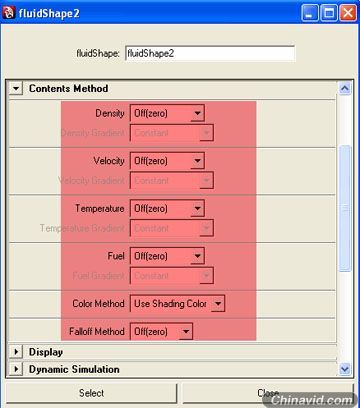Click the disabled Density Gradient dropdown
The width and height of the screenshot is (360, 408).
point(172,133)
